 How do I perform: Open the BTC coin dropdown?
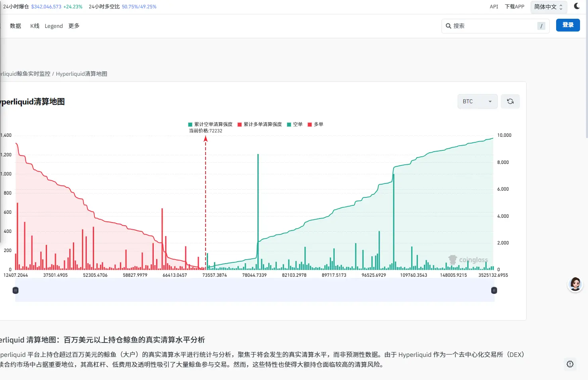coord(478,102)
